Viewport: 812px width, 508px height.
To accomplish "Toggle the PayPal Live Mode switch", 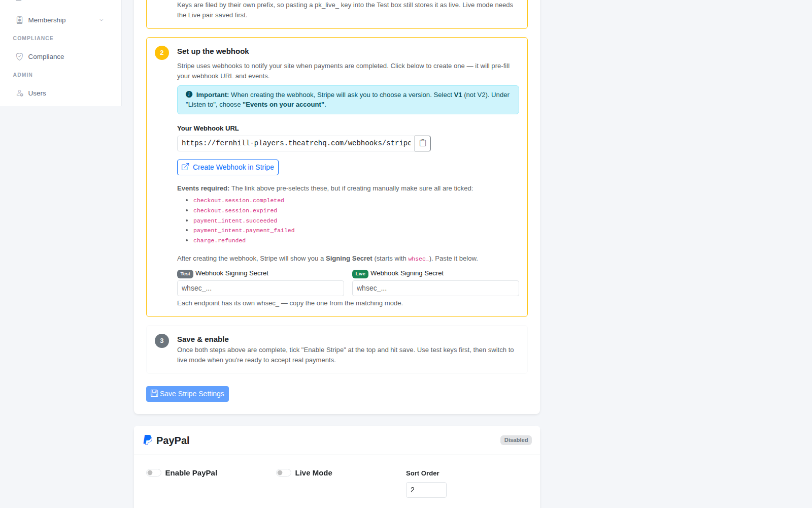I will pos(284,473).
